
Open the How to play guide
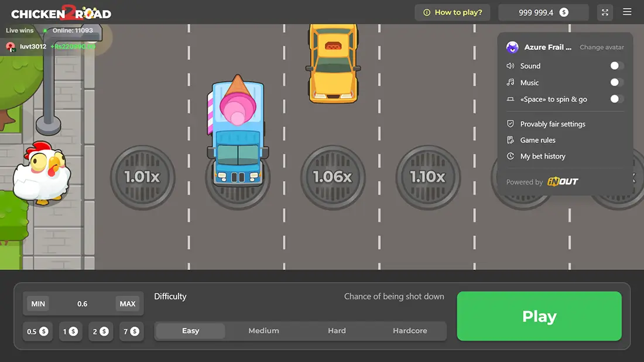pos(452,12)
